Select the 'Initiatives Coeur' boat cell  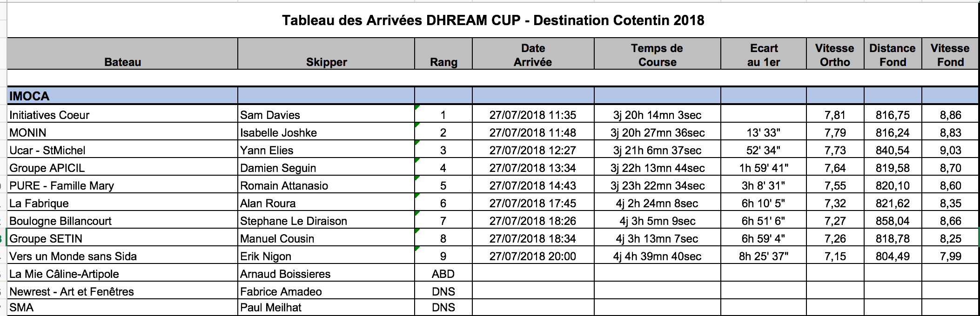(x=49, y=115)
